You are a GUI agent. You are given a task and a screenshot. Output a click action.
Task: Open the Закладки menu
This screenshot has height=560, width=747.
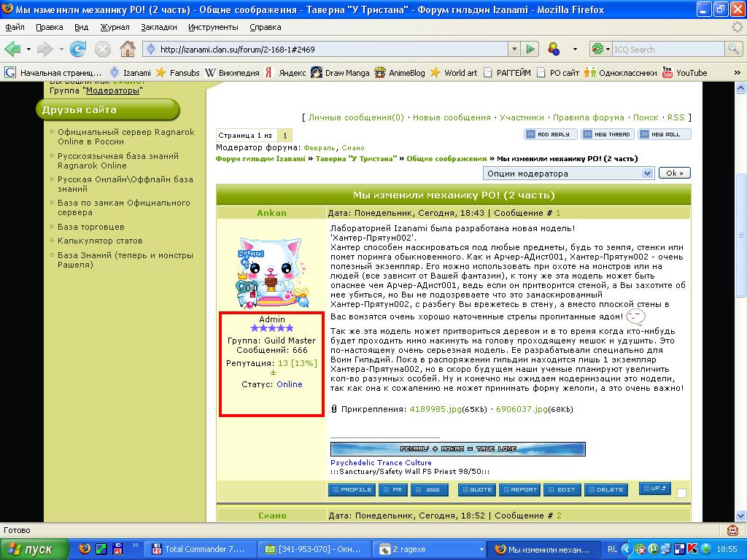(x=159, y=27)
